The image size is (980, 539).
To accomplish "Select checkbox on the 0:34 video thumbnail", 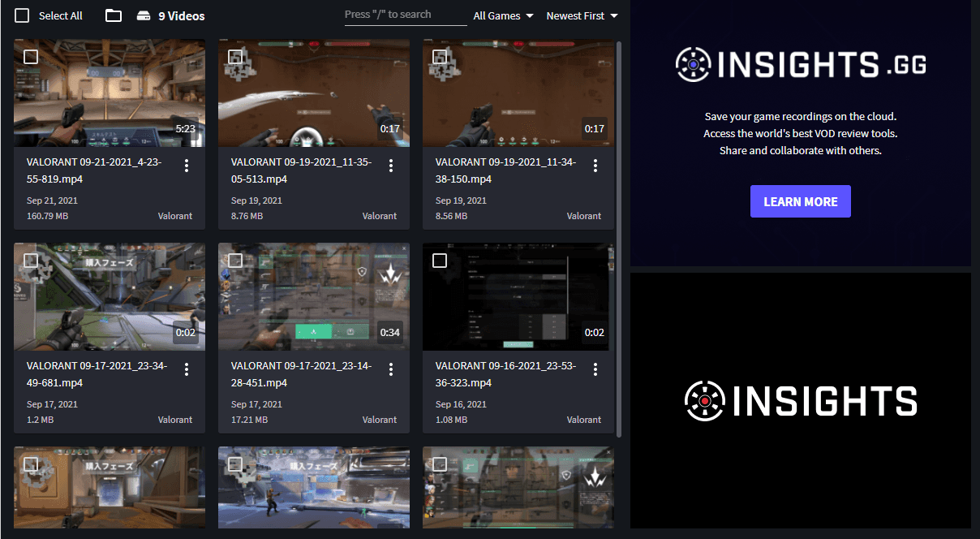I will coord(235,260).
